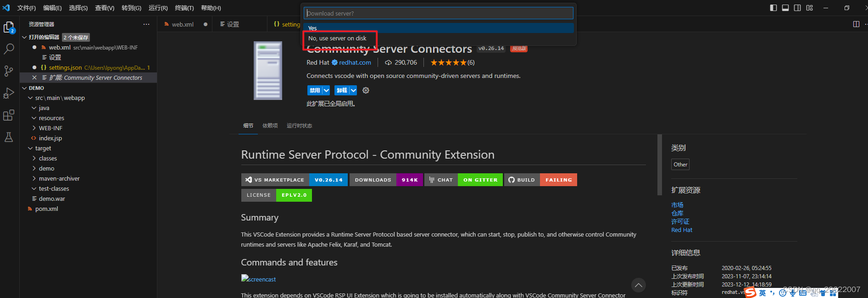Viewport: 868px width, 298px height.
Task: Open the redhat.com publisher link
Action: [355, 62]
